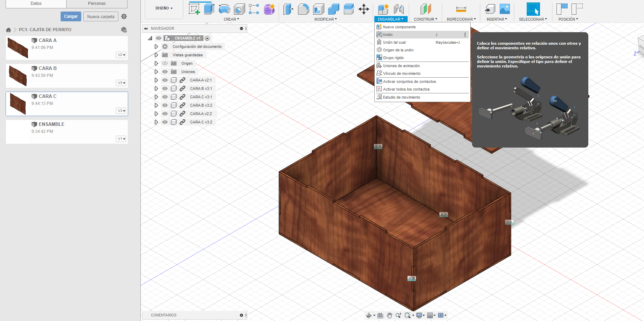
Task: Open version dropdown V2 for CARA A
Action: [x=121, y=55]
